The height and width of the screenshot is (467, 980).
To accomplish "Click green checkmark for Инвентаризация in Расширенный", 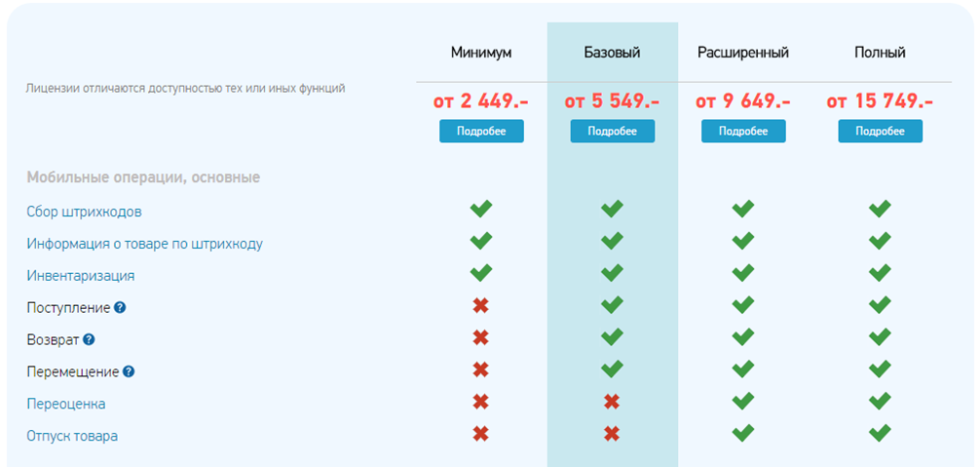I will [742, 273].
